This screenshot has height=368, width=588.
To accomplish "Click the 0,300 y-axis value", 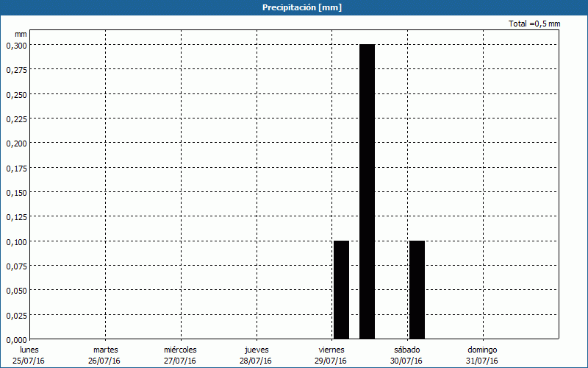I will [16, 45].
